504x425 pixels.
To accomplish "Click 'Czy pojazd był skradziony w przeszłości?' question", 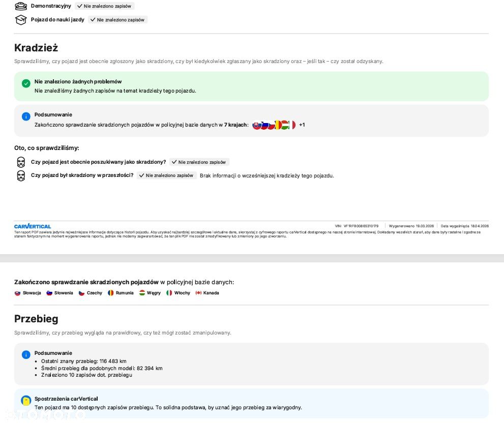I will tap(82, 175).
